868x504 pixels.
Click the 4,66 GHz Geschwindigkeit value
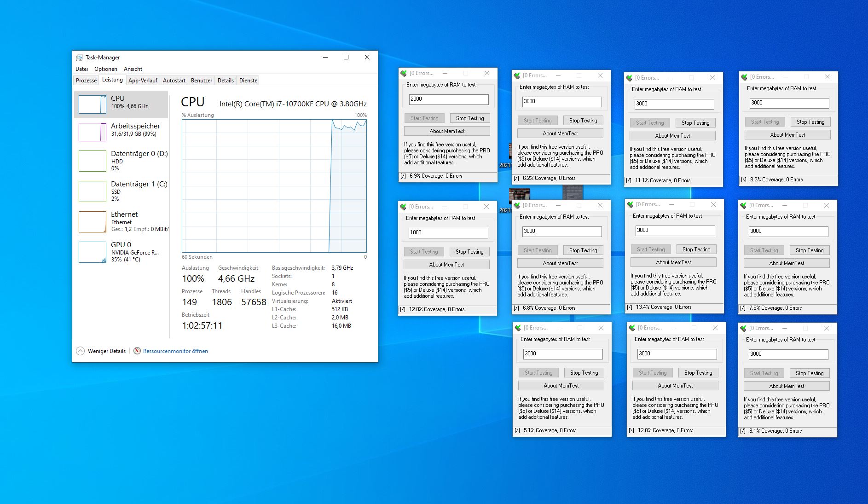(236, 278)
